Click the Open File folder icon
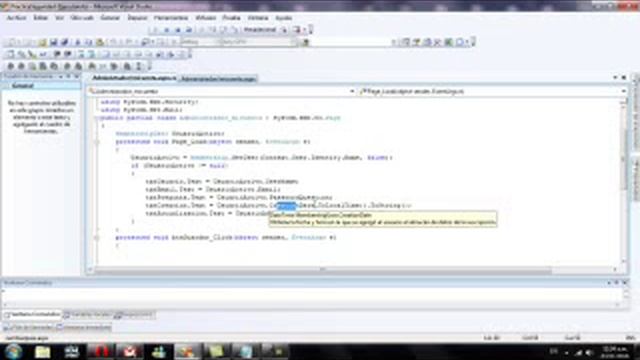Screen dimensions: 640x360 tap(42, 42)
